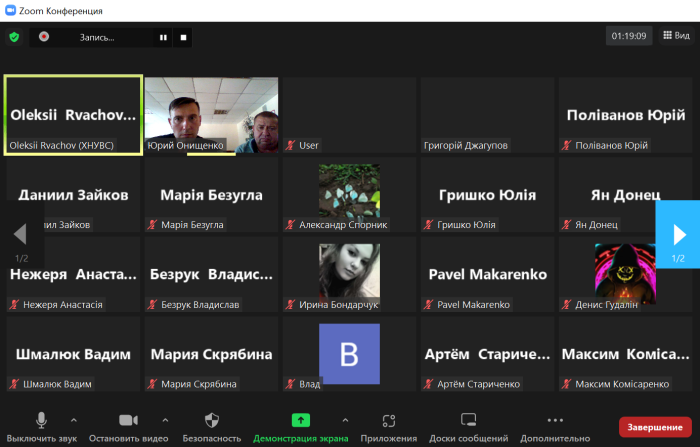Screen dimensions: 700x447
Task: Mute microphone with Выключить звук
Action: tap(41, 426)
